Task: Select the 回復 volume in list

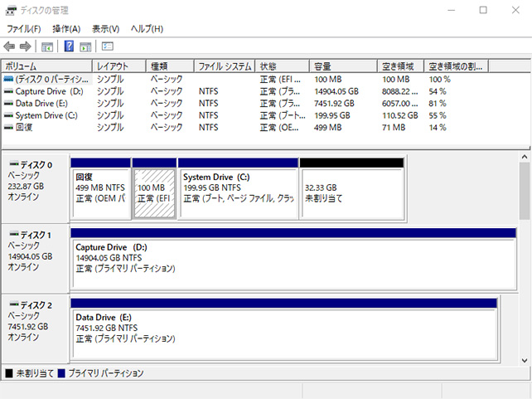Action: click(x=24, y=128)
